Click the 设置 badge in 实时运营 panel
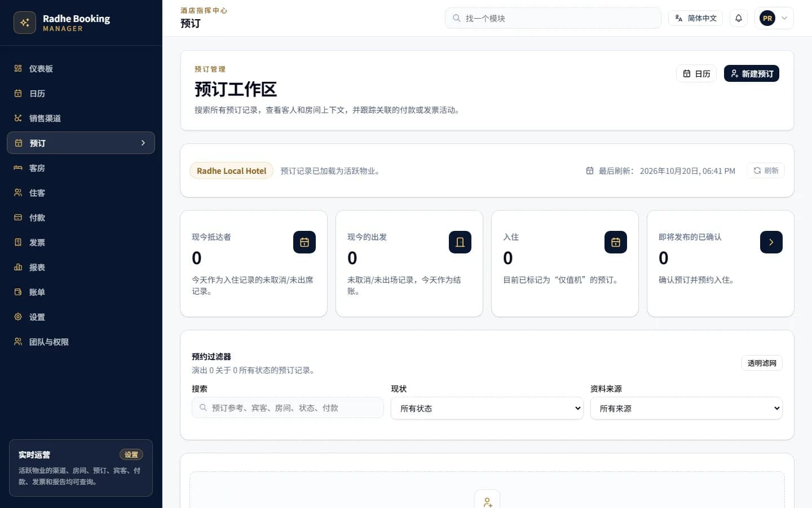Viewport: 812px width, 508px height. pyautogui.click(x=131, y=454)
